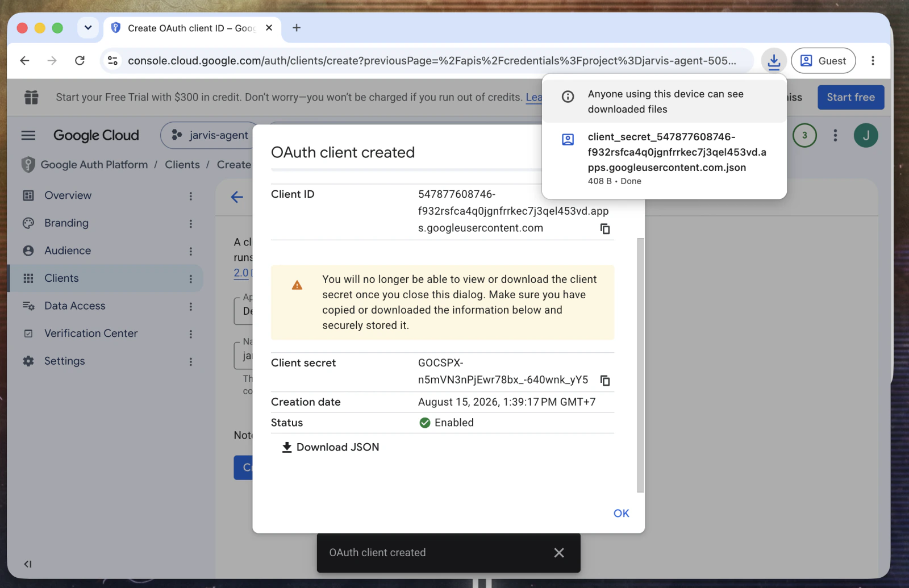Click the Start free button

850,97
